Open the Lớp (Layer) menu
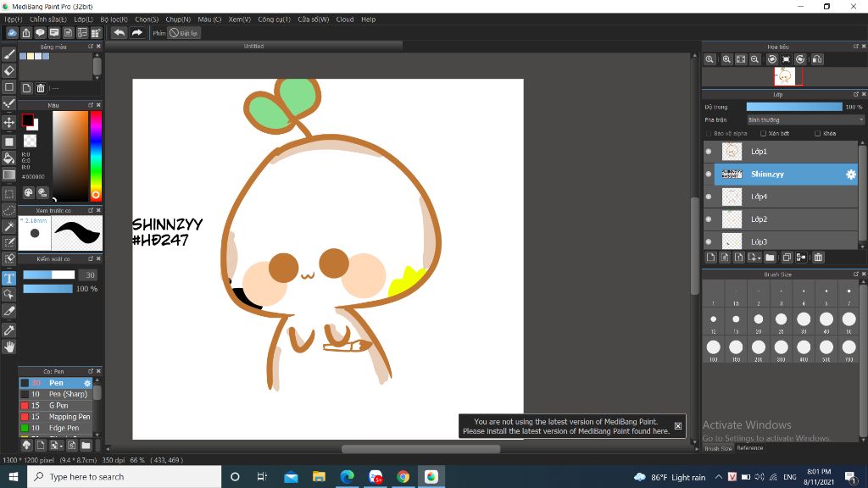Viewport: 868px width, 488px height. pyautogui.click(x=84, y=19)
